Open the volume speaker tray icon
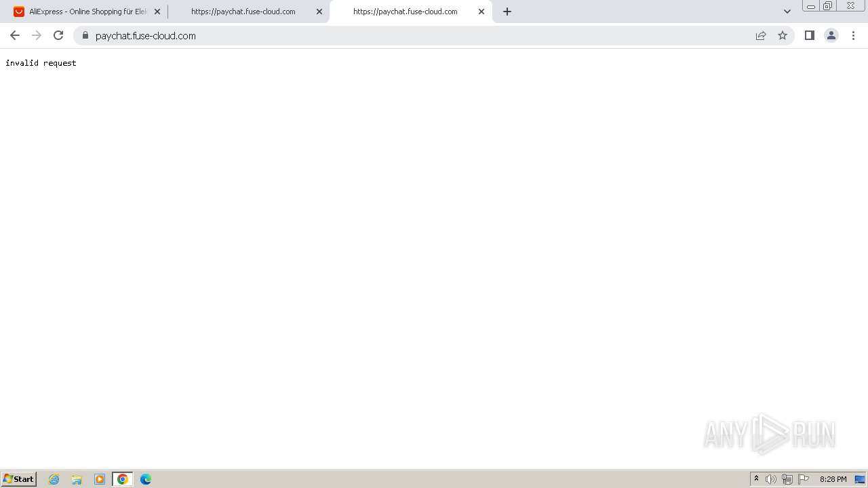The height and width of the screenshot is (488, 868). coord(771,479)
